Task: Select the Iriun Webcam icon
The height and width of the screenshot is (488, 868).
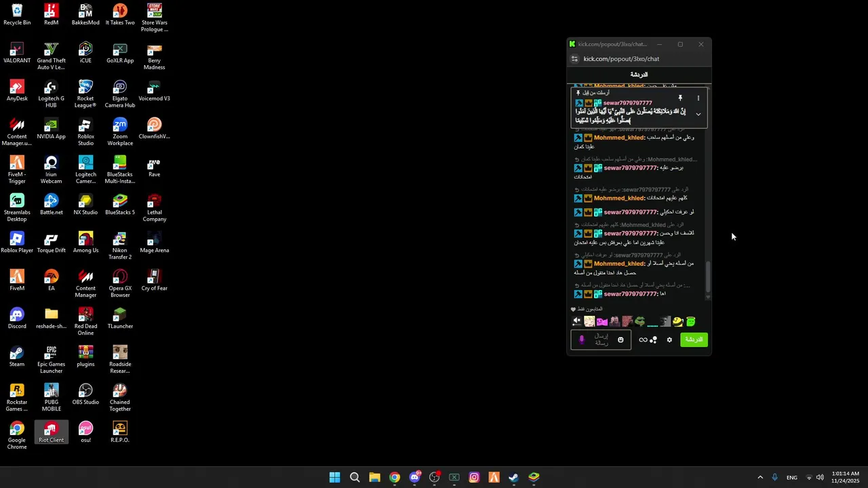Action: (51, 170)
